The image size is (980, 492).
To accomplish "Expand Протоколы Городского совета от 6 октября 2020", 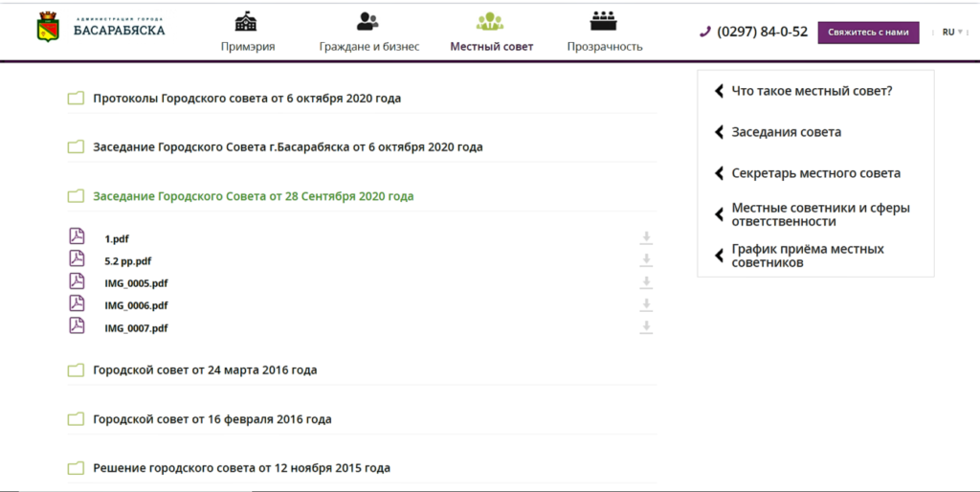I will pos(247,99).
